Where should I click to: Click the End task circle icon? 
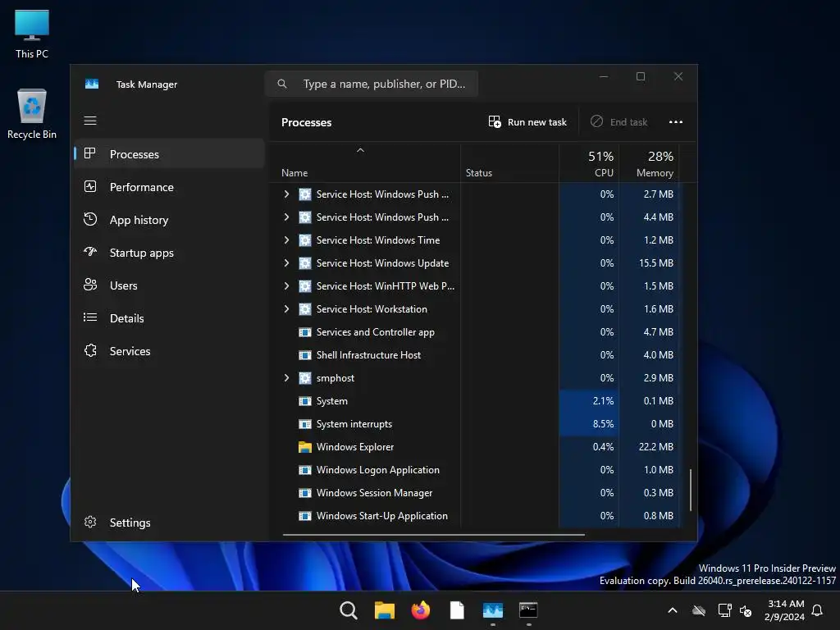tap(596, 121)
